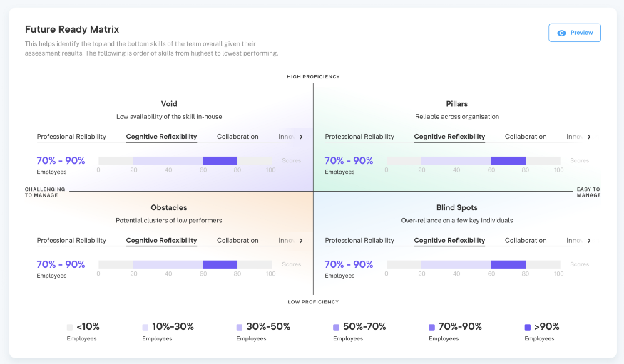Click the 50%-70% legend color swatch

pos(336,328)
